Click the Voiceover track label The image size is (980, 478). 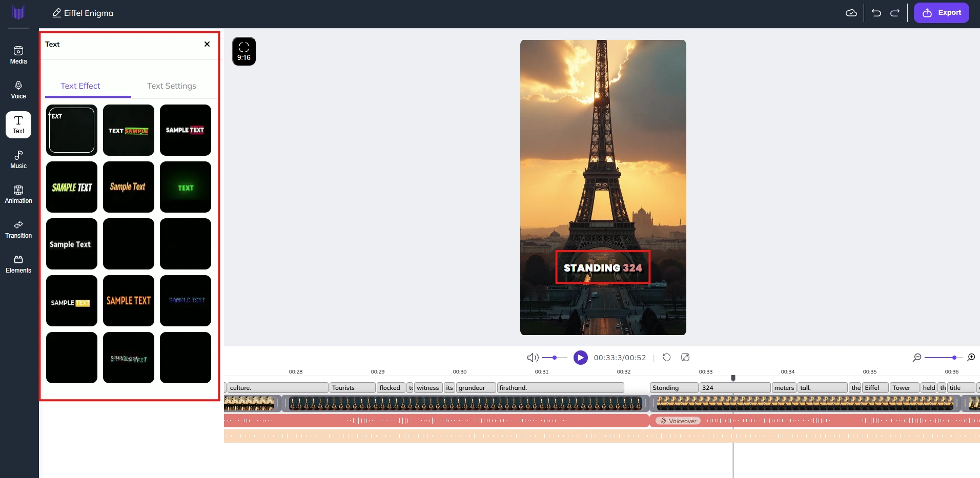coord(678,421)
